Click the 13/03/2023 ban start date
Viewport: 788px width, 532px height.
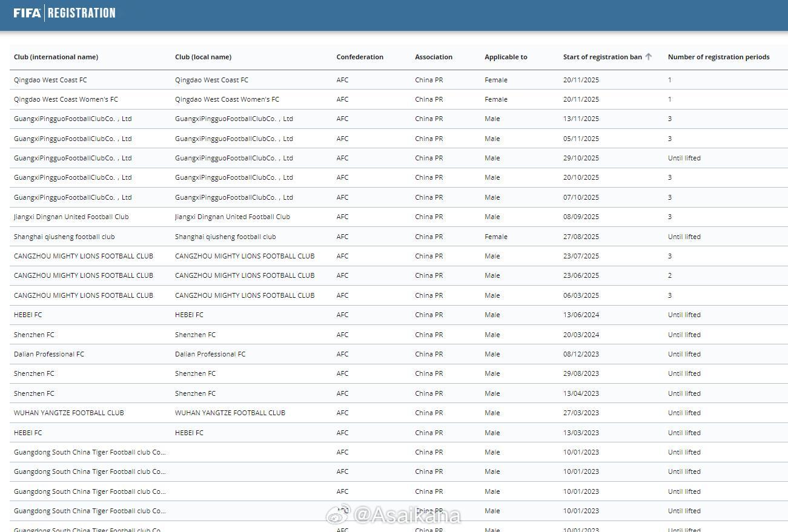(581, 433)
